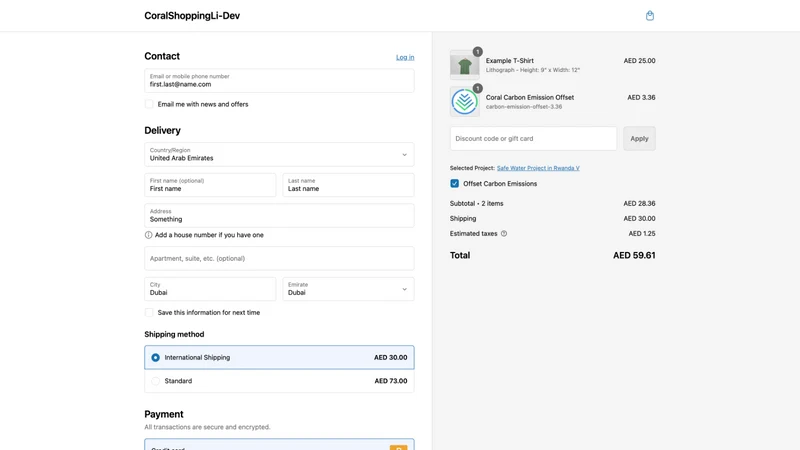Tick Save this information for next time

tap(149, 312)
